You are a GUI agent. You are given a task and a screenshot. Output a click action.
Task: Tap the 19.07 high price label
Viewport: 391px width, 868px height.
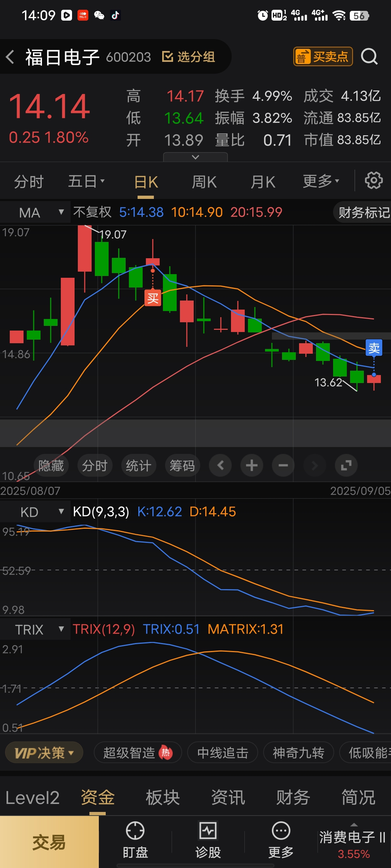click(113, 234)
